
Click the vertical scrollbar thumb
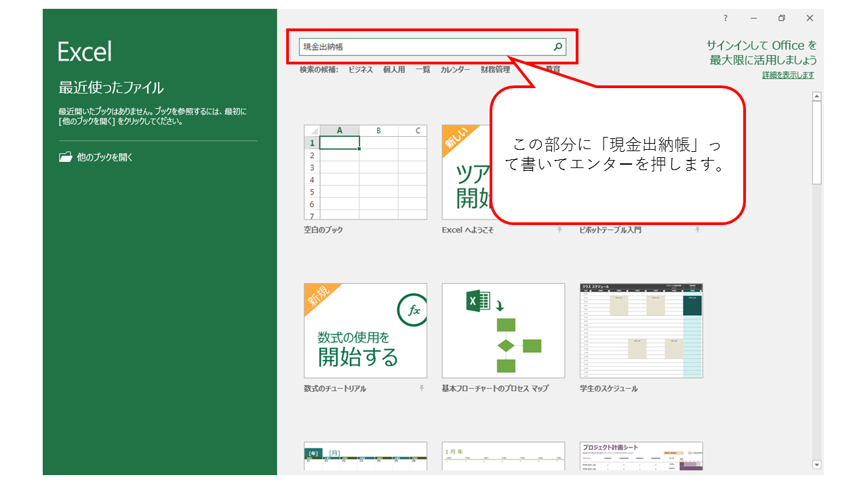[x=816, y=142]
